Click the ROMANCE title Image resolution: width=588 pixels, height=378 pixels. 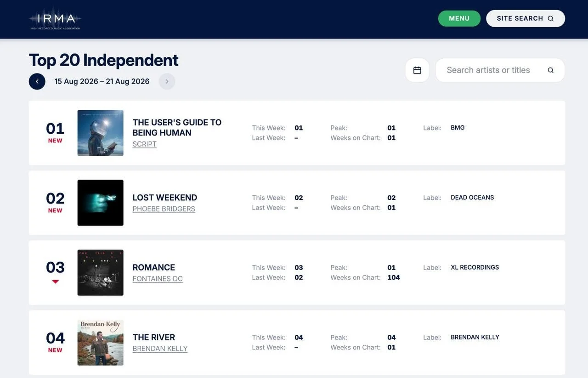[154, 267]
